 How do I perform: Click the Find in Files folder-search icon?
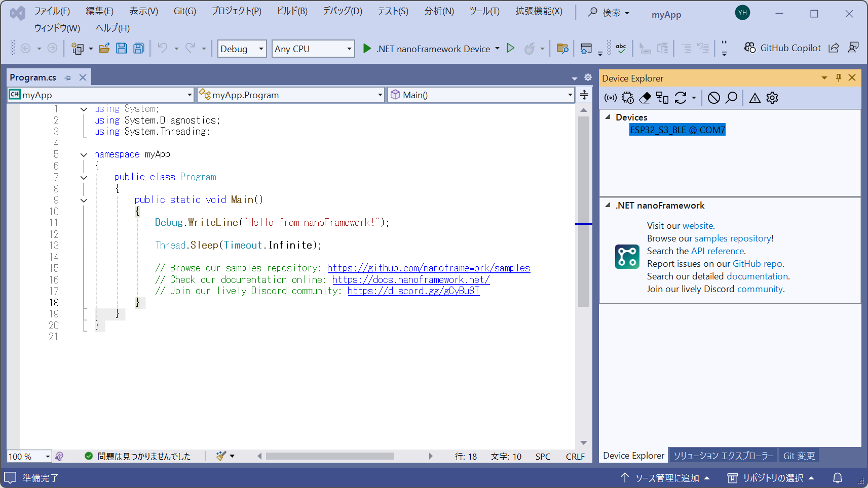point(562,49)
